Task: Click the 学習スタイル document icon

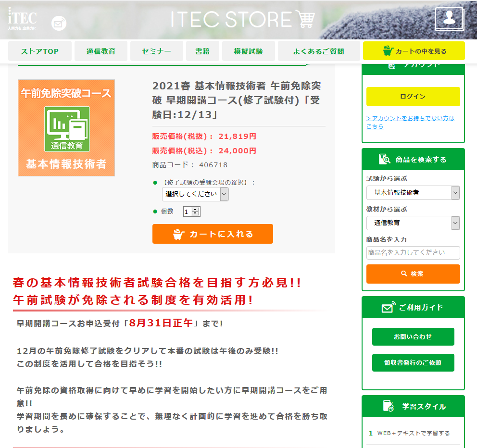Action: point(388,406)
